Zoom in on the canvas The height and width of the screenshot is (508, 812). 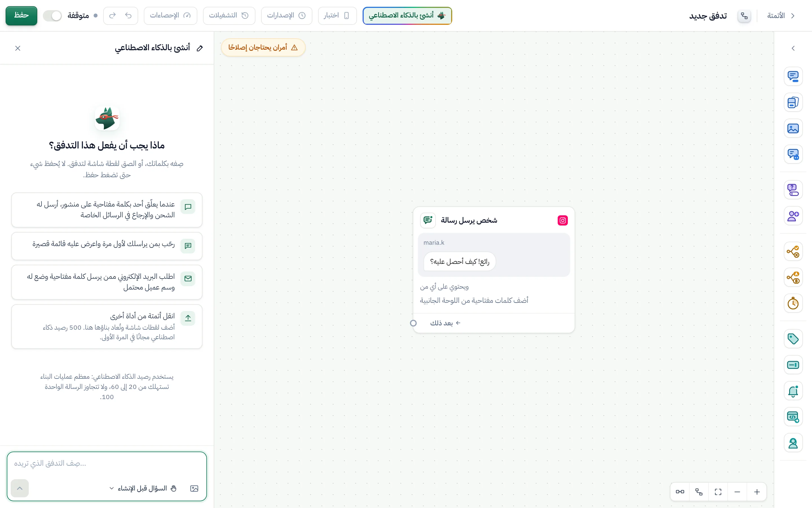(x=757, y=492)
